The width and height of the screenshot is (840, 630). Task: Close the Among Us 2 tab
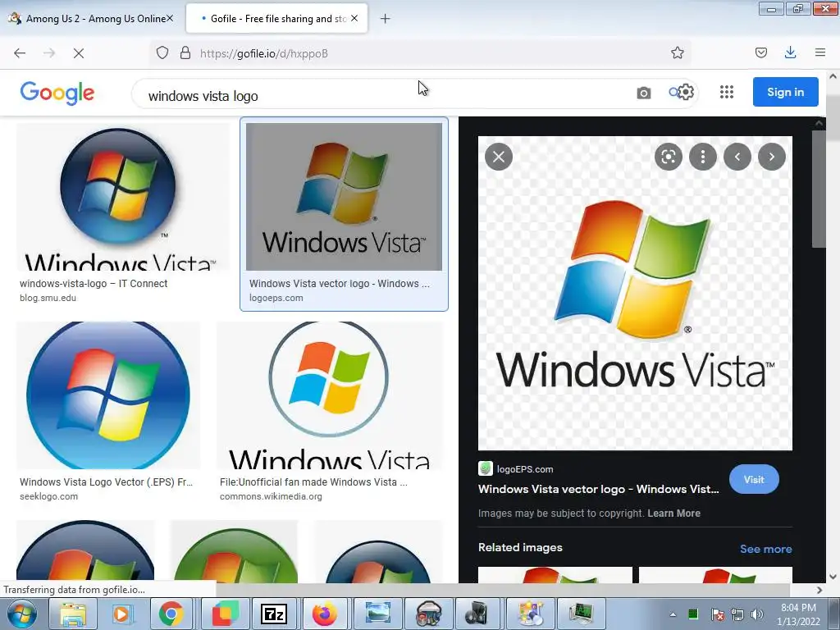pos(169,18)
